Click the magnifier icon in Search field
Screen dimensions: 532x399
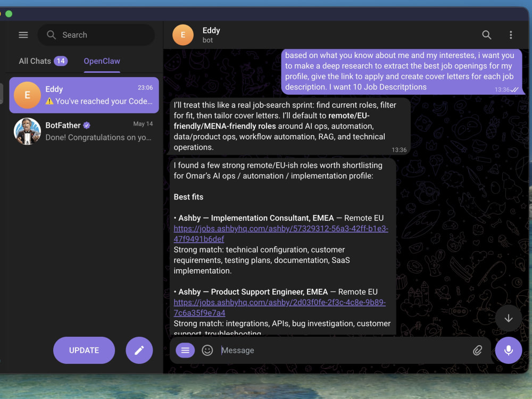(51, 35)
